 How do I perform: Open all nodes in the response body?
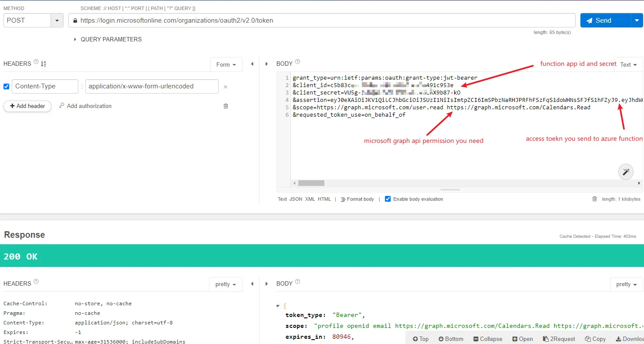point(523,339)
